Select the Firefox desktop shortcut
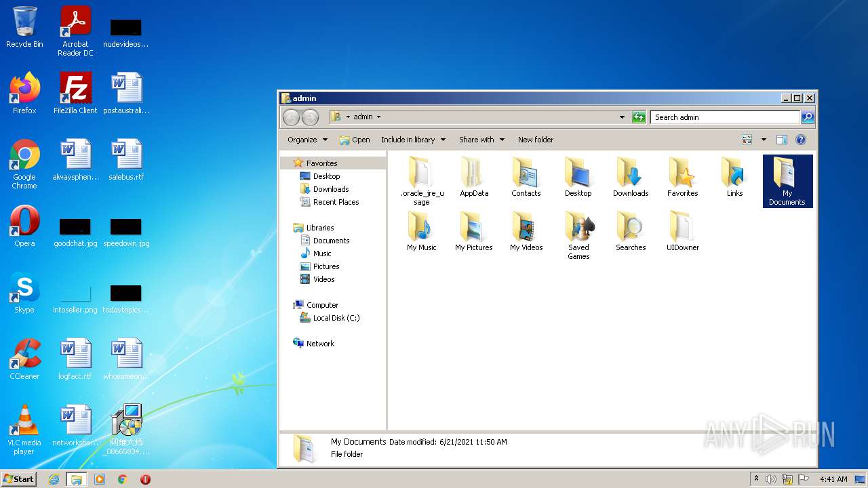Viewport: 868px width, 488px height. coord(24,94)
